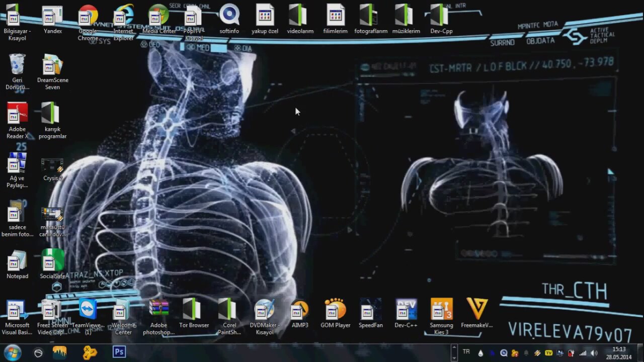Switch to Photoshop on the taskbar
Viewport: 644px width, 362px height.
[x=119, y=352]
